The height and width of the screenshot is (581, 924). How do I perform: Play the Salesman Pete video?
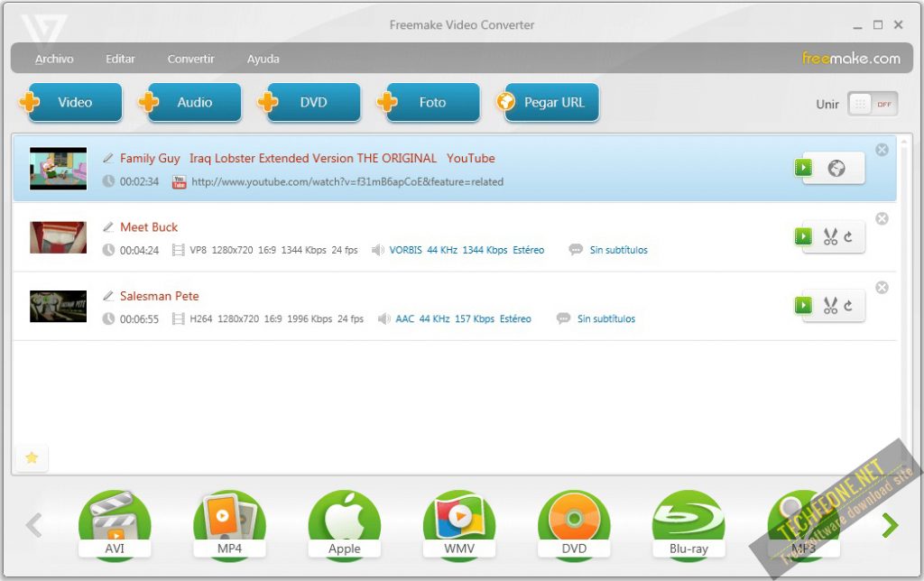[802, 305]
